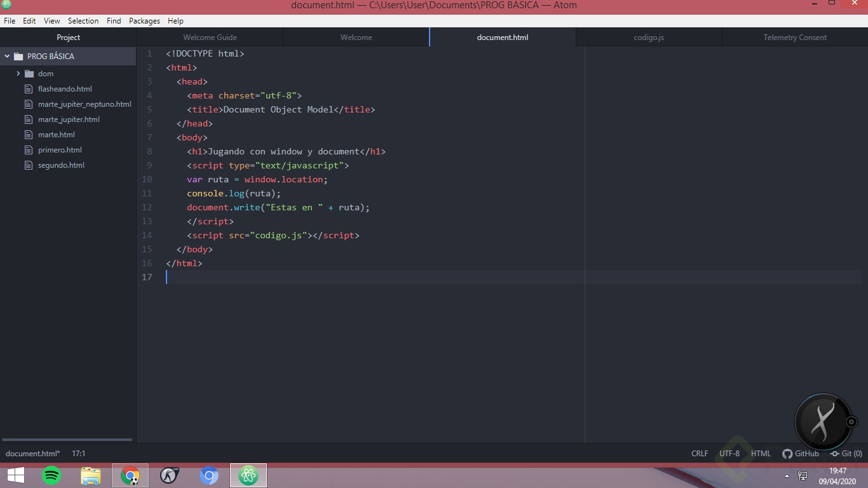
Task: Click file icon next to marte.html
Action: (x=28, y=135)
